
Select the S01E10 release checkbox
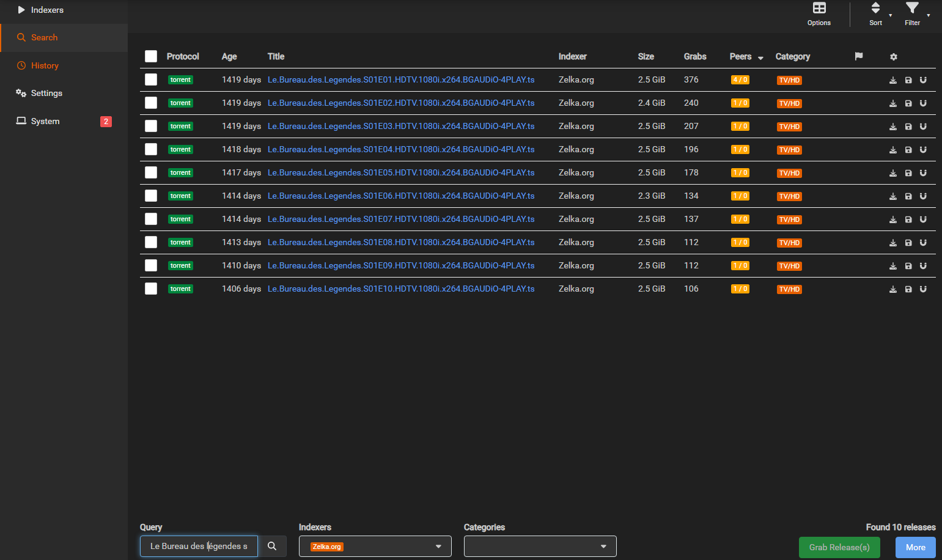click(x=151, y=289)
